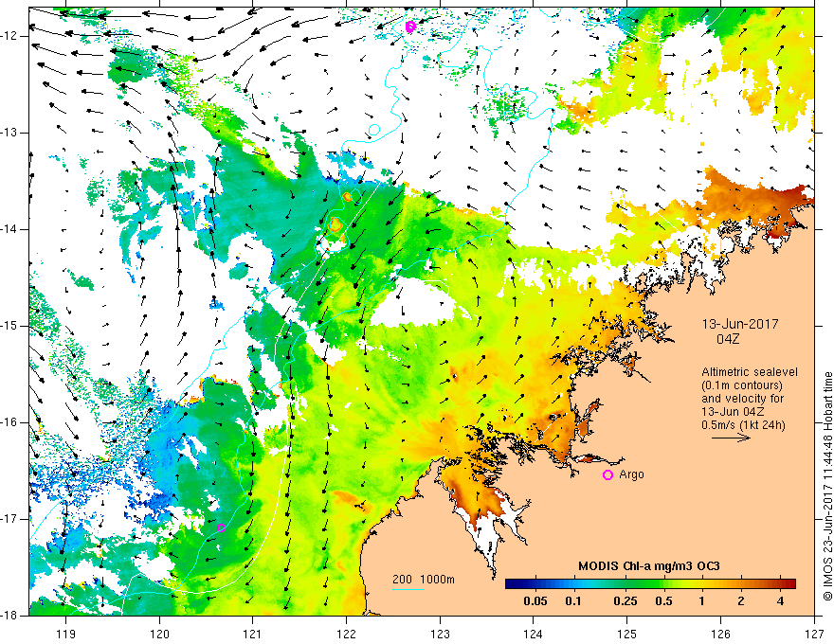This screenshot has height=644, width=834.
Task: Click the longitude axis label 122
Action: tap(346, 634)
